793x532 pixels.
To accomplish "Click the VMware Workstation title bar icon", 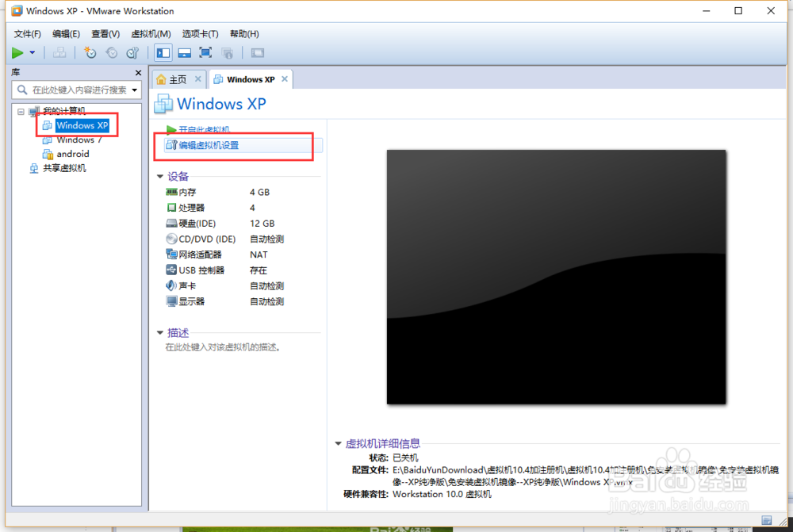I will pos(17,10).
